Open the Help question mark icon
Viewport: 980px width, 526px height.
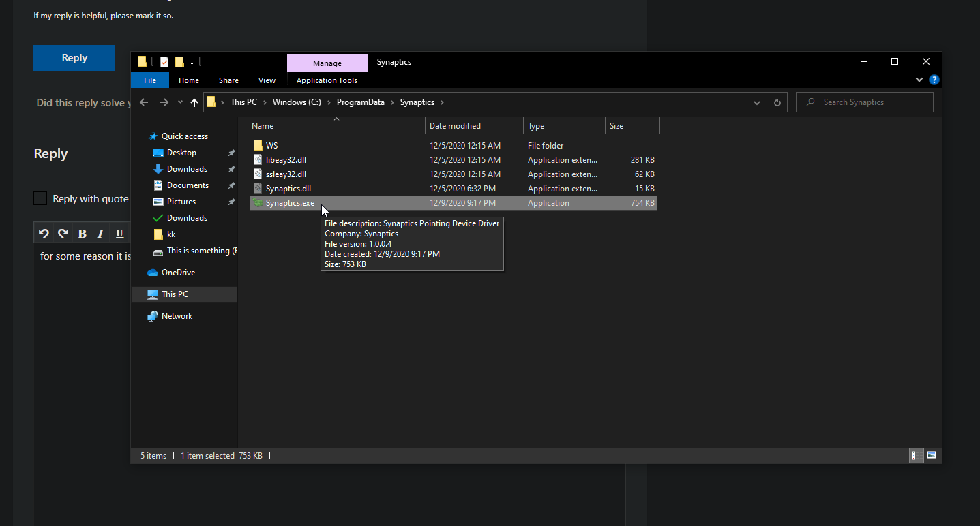934,80
